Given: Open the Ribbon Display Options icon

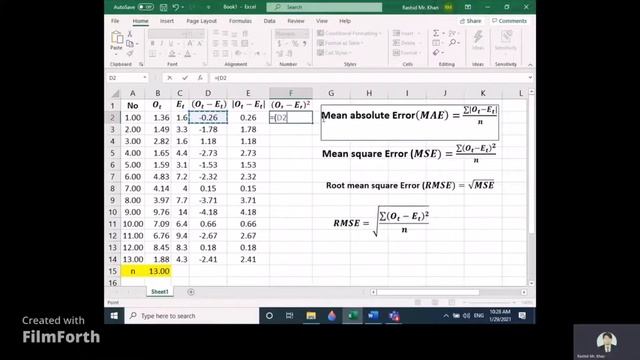Looking at the screenshot, I should coord(468,7).
